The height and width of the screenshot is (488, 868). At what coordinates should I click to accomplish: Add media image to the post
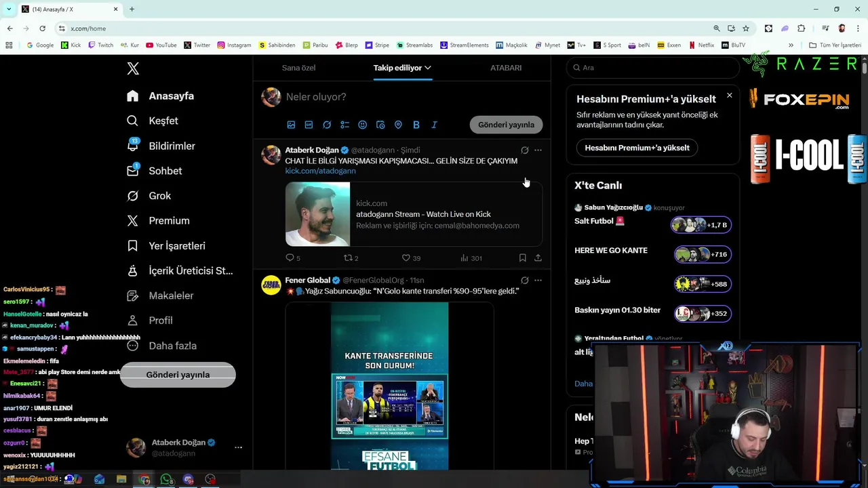click(x=291, y=125)
